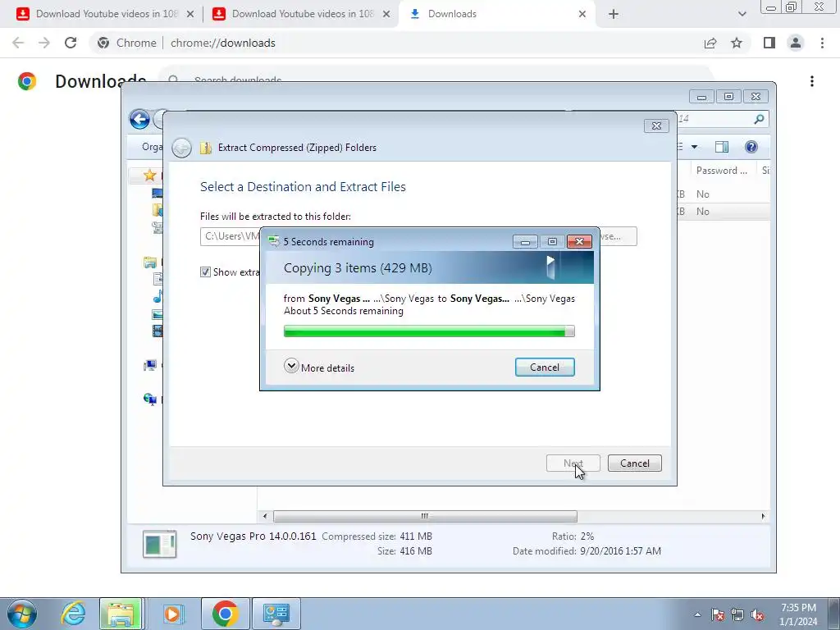
Task: Click the Explorer horizontal scrollbar thumb
Action: coord(425,516)
